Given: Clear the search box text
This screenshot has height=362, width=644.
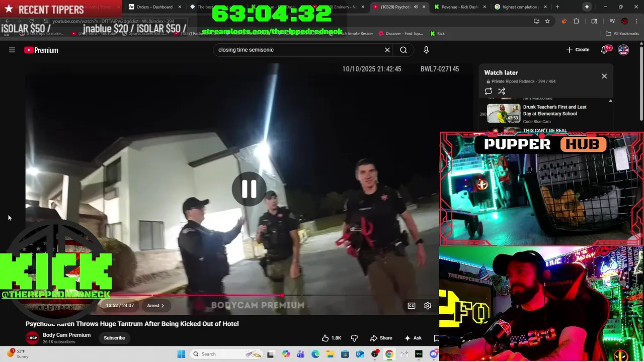Looking at the screenshot, I should coord(387,50).
